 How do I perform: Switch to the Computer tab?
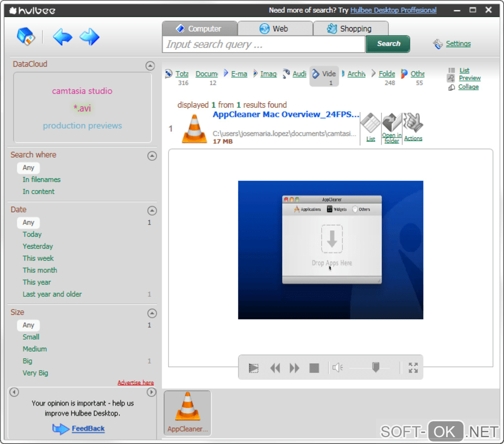(x=200, y=29)
